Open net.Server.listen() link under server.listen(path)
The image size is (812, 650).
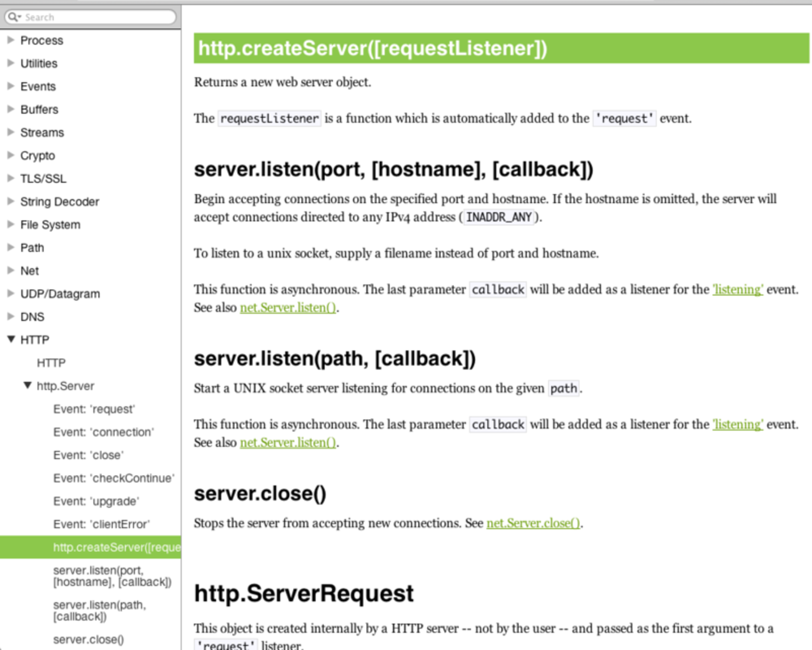(x=288, y=442)
